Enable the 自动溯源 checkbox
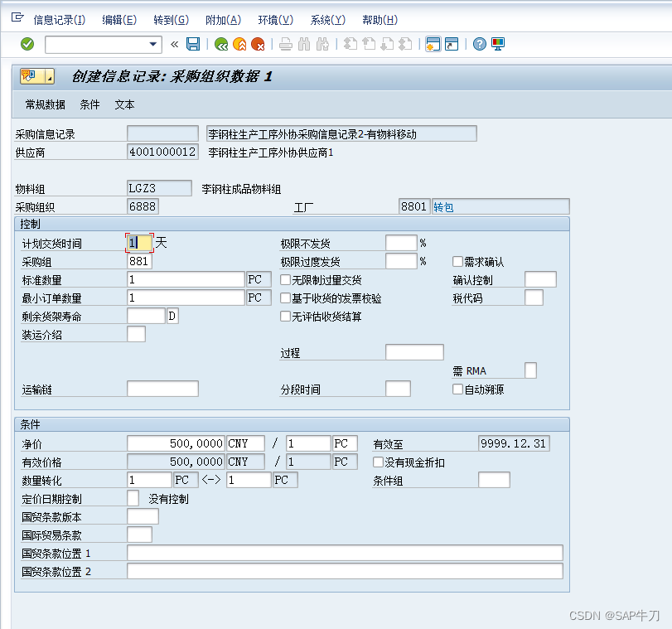Screen dimensions: 672x629 457,389
